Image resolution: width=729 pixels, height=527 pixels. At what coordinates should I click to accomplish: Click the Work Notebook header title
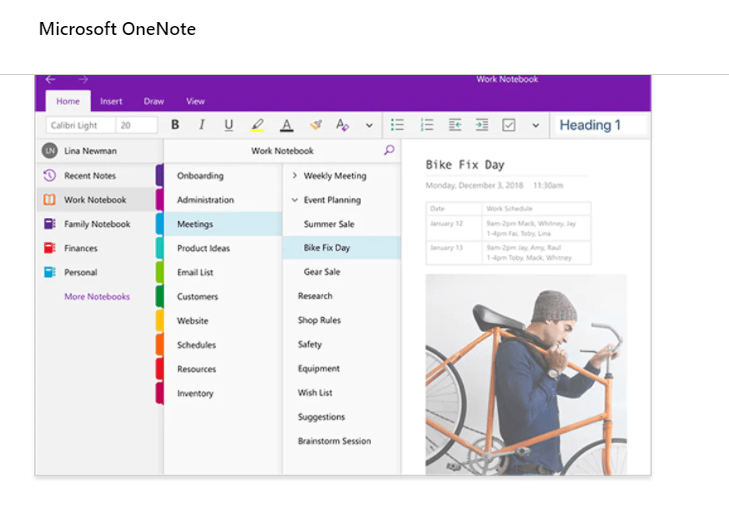point(282,151)
